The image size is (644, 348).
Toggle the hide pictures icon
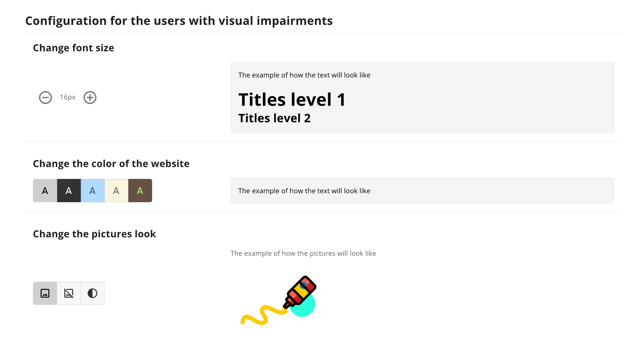click(69, 294)
